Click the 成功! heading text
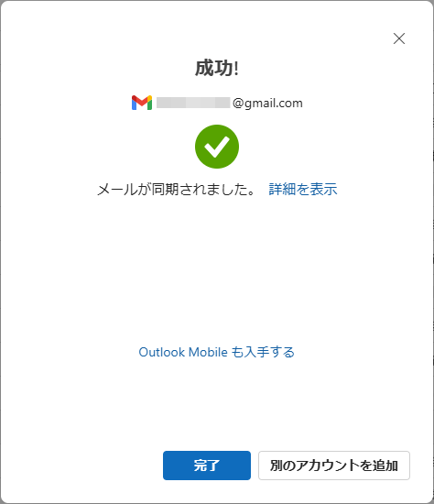The image size is (434, 504). click(x=217, y=68)
